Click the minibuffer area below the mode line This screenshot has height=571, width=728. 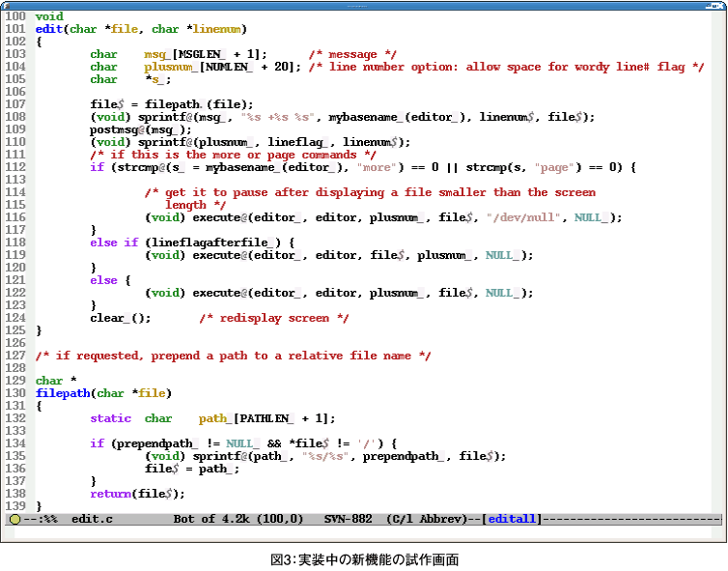364,532
